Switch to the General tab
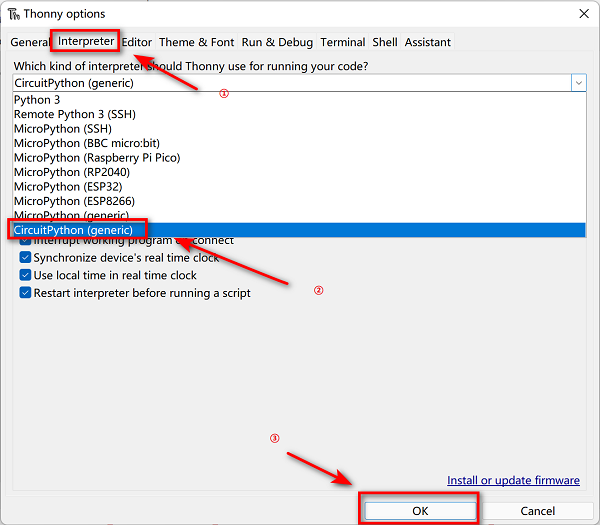This screenshot has height=525, width=600. point(29,42)
